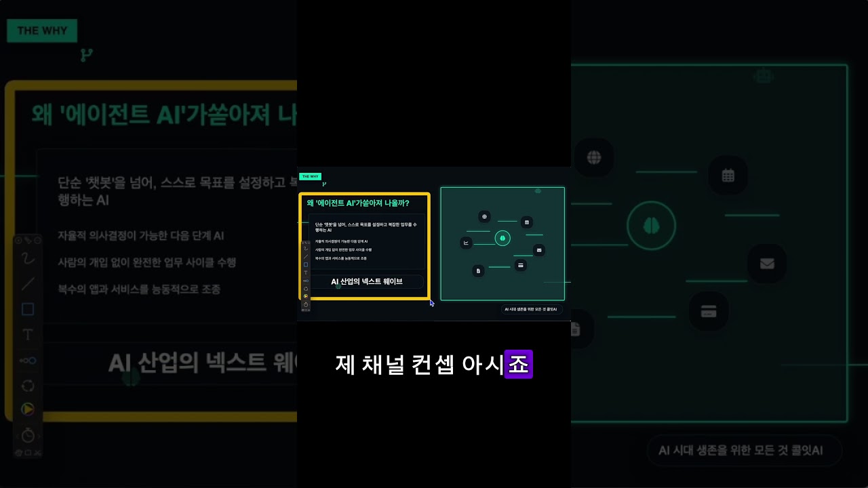Click the small THE WHY badge on the center slide
This screenshot has width=868, height=488.
(310, 176)
